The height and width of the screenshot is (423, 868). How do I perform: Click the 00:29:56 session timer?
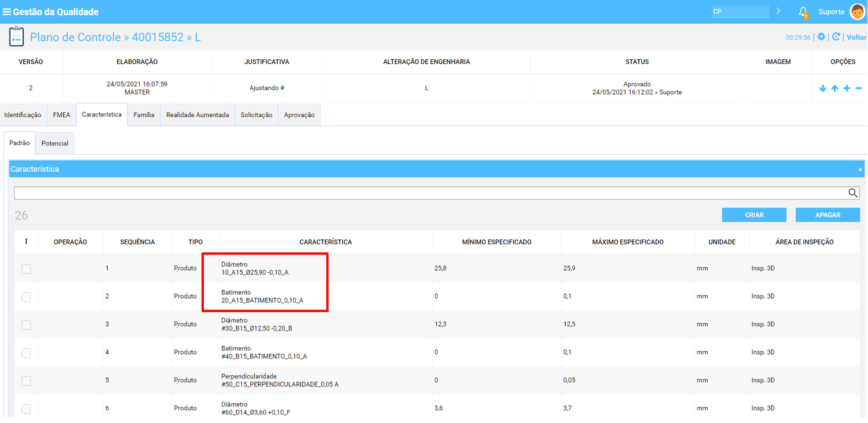[798, 37]
